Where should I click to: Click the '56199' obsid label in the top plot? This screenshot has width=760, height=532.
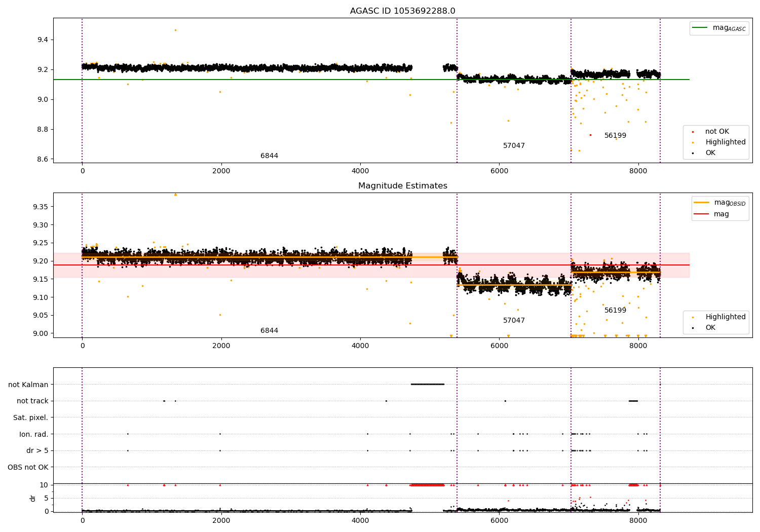(615, 136)
